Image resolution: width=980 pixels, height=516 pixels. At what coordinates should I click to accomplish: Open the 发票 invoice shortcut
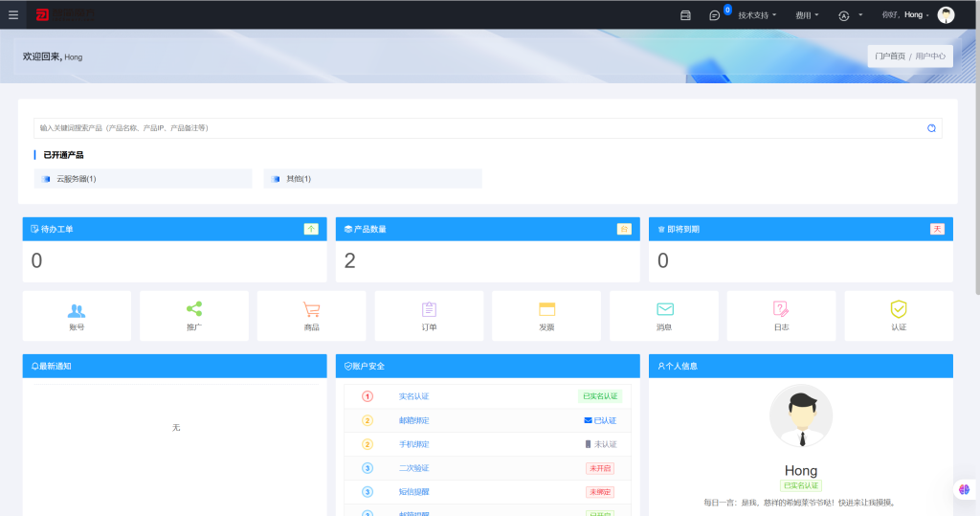546,316
